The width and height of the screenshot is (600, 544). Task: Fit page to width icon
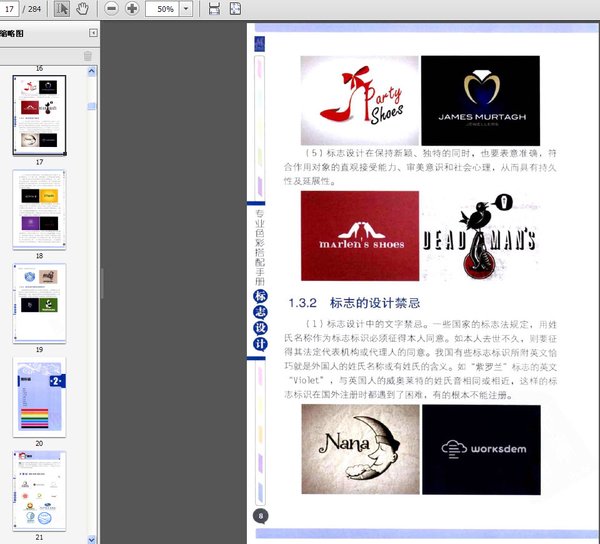click(x=214, y=8)
